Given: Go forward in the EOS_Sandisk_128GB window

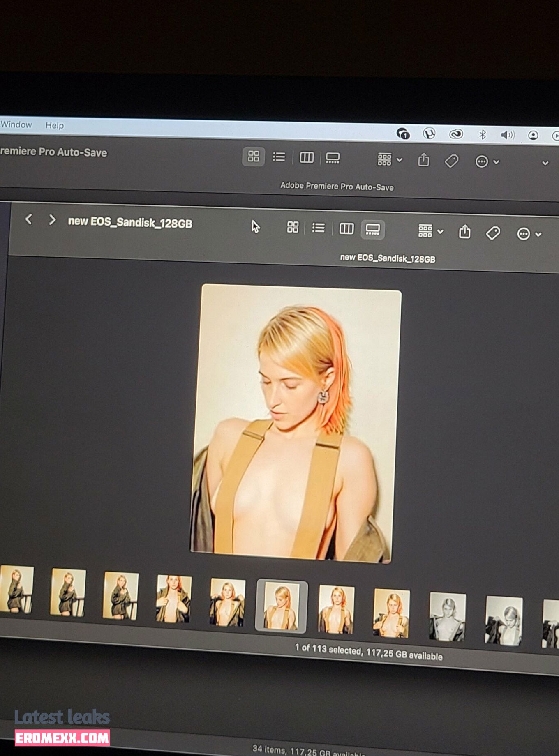Looking at the screenshot, I should 52,220.
